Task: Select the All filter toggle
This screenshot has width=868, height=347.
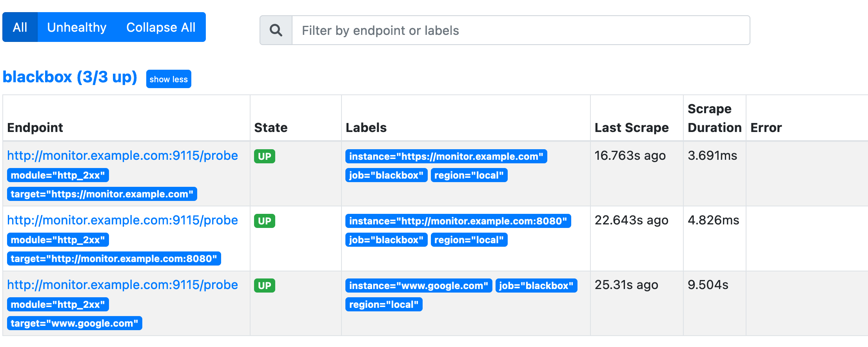Action: pos(20,27)
